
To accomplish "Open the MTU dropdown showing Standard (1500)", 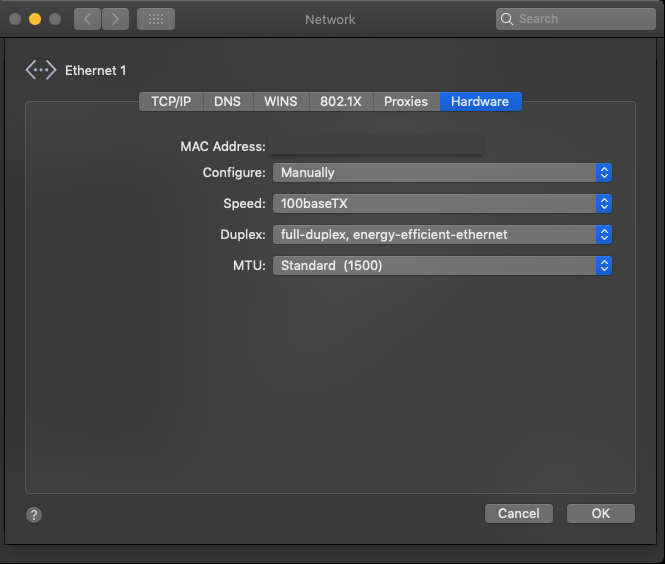I will (442, 265).
